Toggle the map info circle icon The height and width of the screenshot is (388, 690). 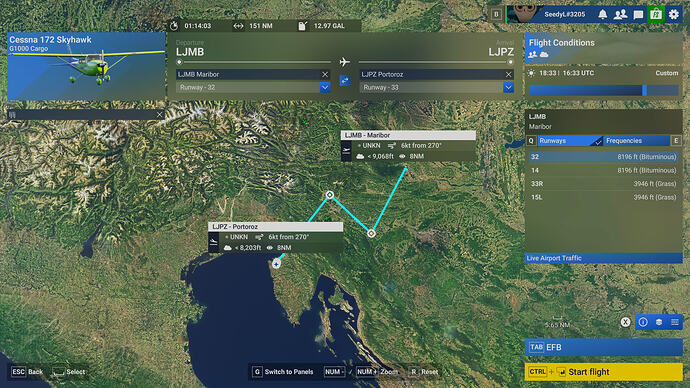pyautogui.click(x=643, y=322)
